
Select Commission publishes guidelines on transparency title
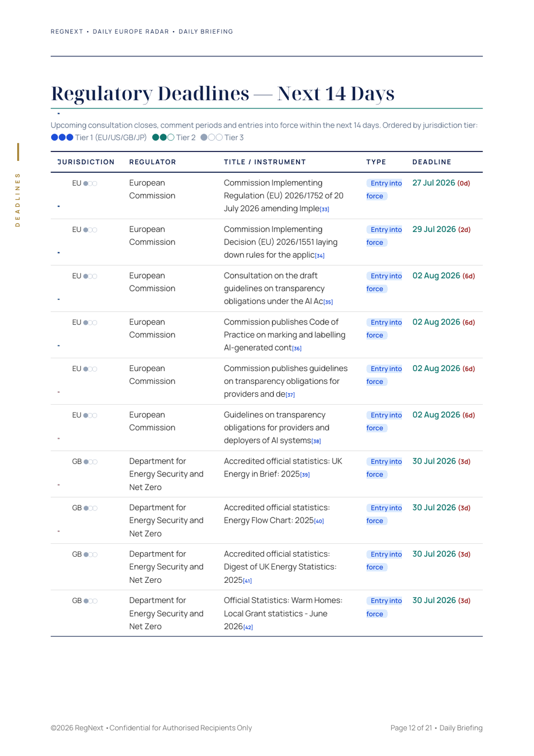point(286,381)
